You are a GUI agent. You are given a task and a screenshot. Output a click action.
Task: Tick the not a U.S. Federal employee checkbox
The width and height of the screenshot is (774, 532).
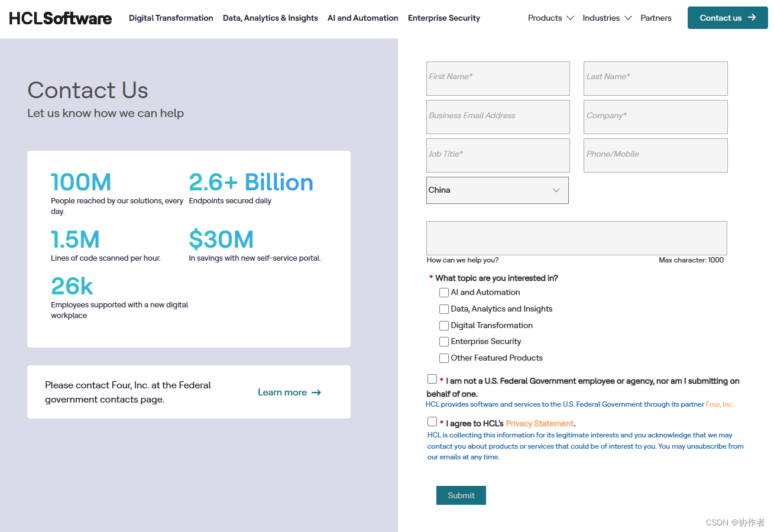[432, 379]
